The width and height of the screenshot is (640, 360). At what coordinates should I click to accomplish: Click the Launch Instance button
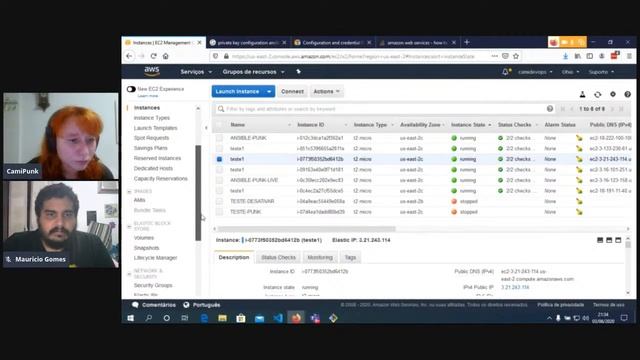pos(238,91)
